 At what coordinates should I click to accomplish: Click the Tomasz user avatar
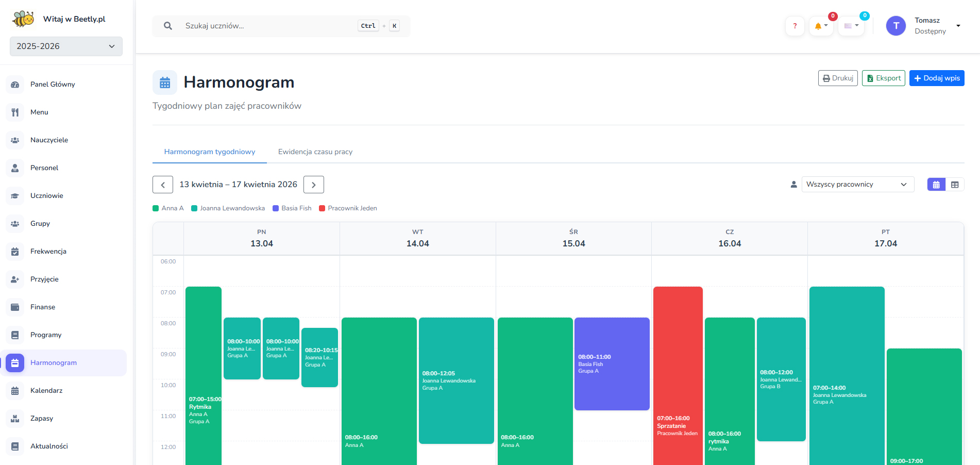coord(895,26)
